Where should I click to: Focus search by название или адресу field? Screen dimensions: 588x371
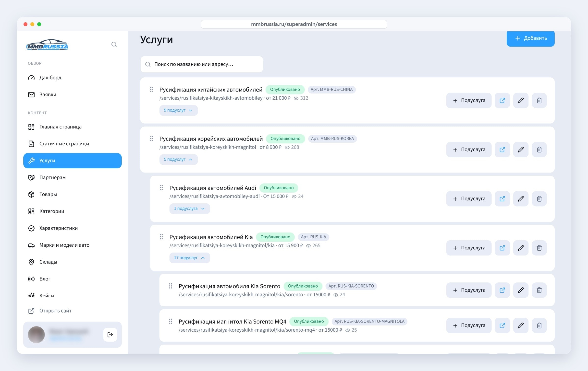coord(202,64)
